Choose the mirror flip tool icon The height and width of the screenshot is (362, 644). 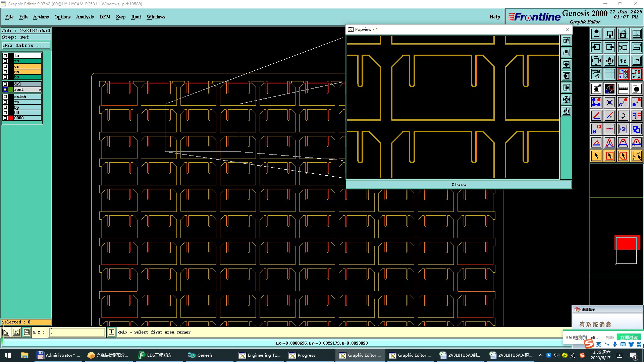(x=636, y=116)
